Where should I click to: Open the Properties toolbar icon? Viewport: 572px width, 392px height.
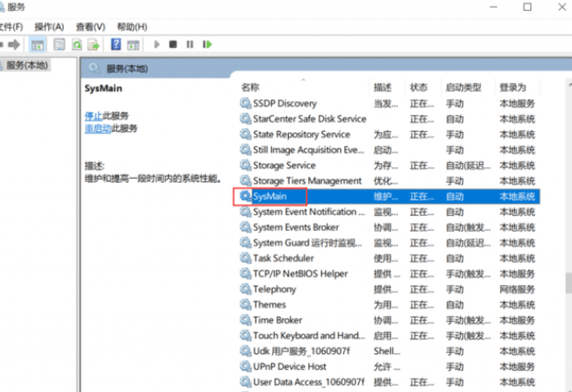(59, 45)
